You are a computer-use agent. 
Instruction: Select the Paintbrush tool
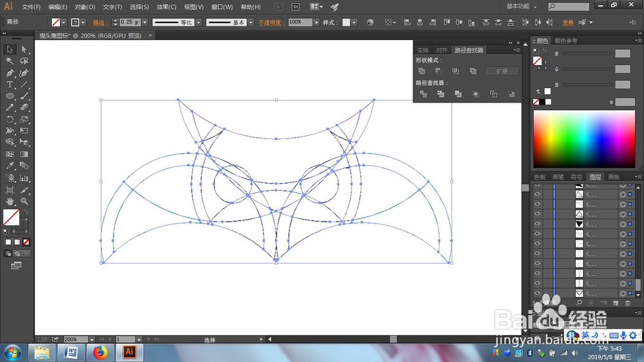(x=24, y=96)
